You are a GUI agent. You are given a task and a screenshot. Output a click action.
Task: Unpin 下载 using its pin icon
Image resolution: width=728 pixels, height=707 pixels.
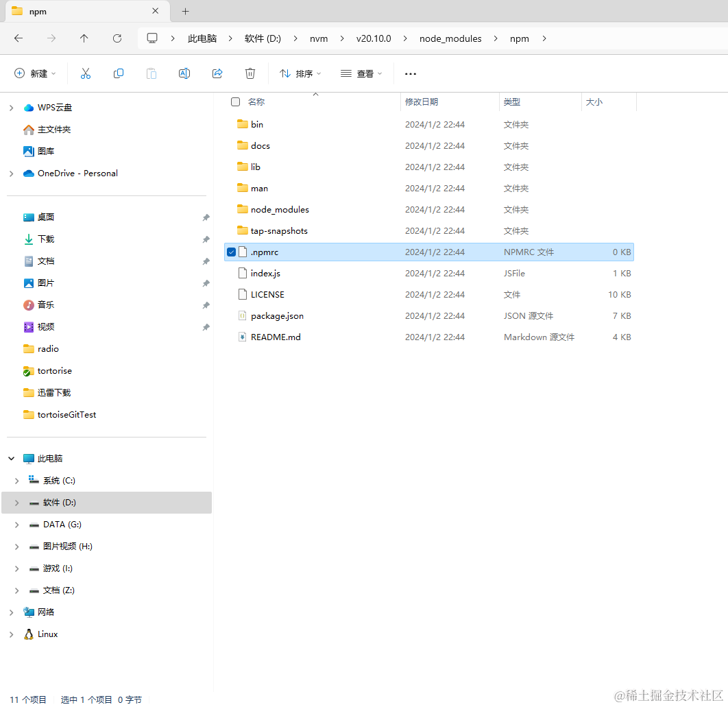206,239
